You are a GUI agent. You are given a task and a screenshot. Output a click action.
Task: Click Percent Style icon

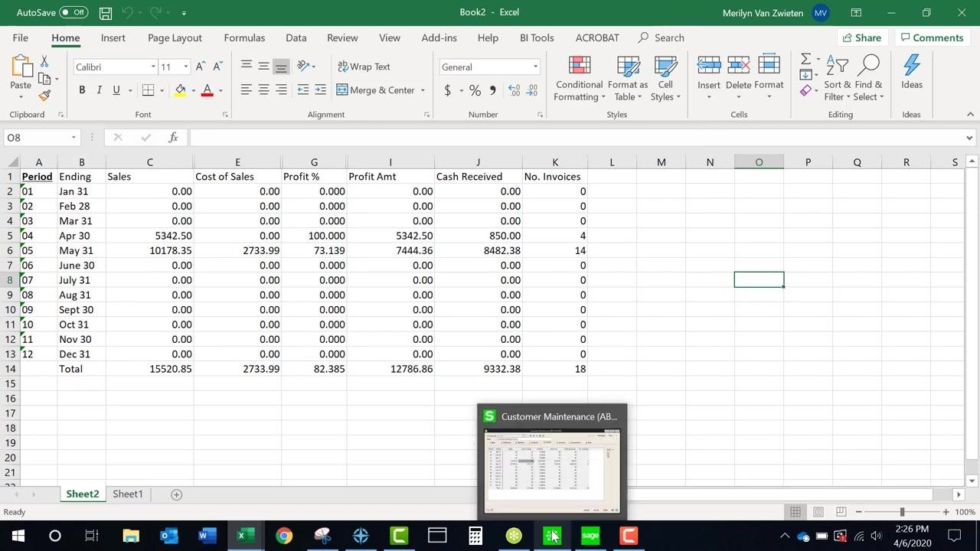point(475,90)
